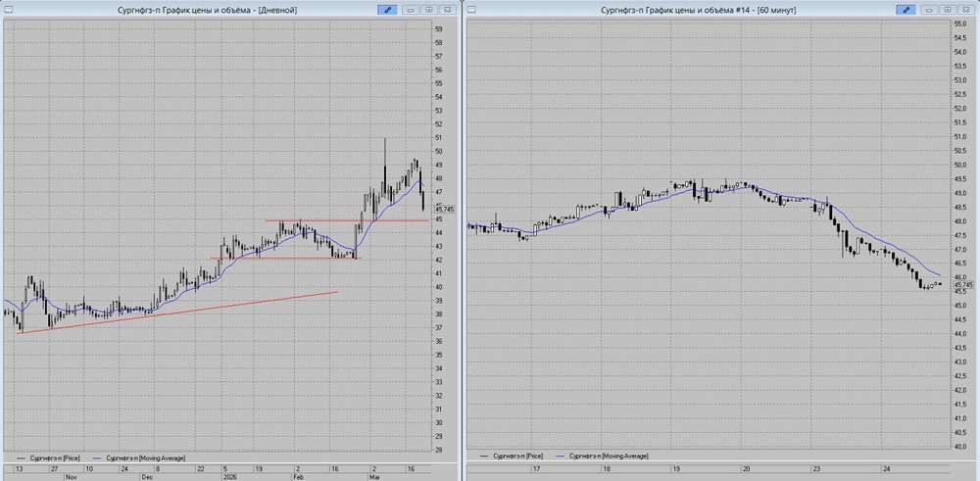
Task: Click the 45,745 price marker on hourly chart
Action: point(962,285)
